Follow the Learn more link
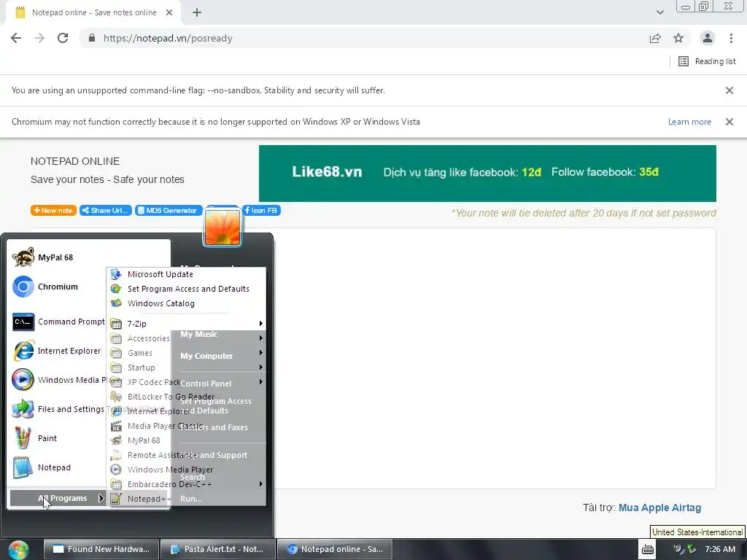747x560 pixels. [x=689, y=122]
